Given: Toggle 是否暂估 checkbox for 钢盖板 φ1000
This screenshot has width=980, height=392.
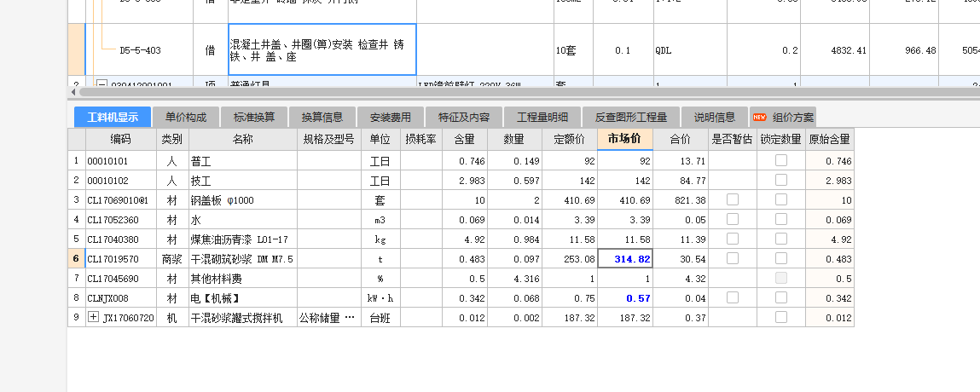Looking at the screenshot, I should (733, 199).
